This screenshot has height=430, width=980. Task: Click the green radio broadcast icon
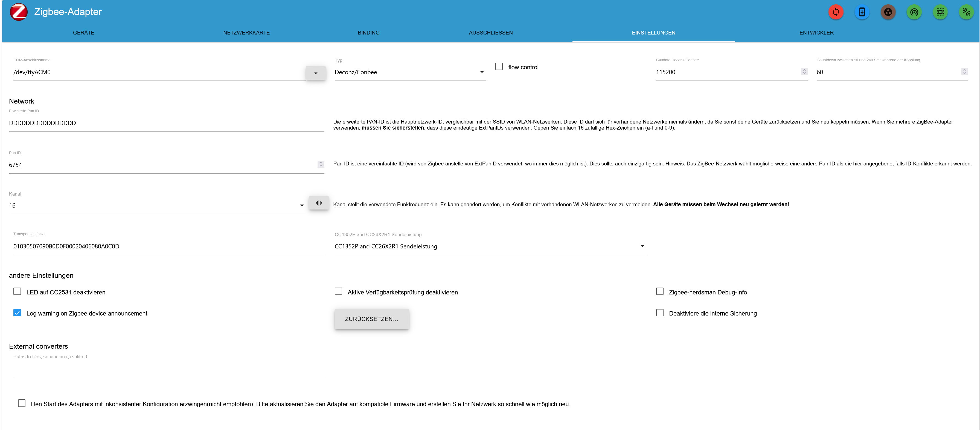[914, 12]
